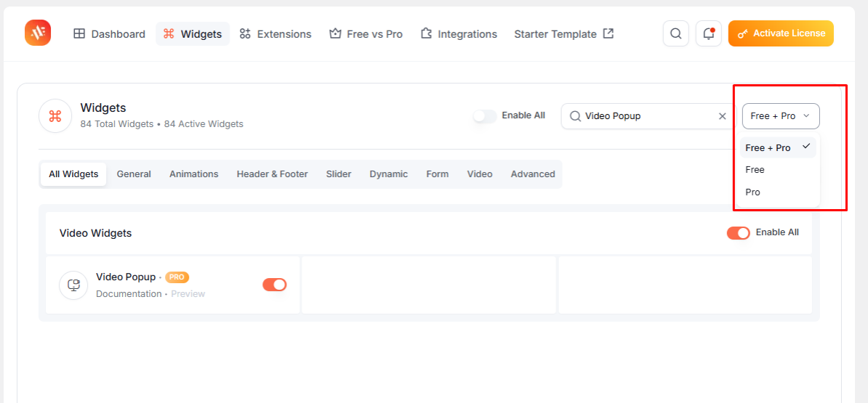Toggle the Video Popup widget switch

tap(275, 285)
